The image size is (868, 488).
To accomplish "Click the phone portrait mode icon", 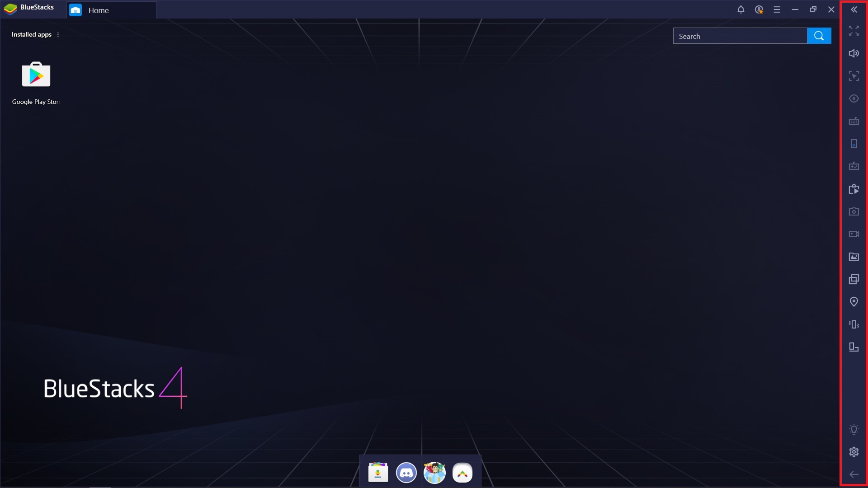I will (x=854, y=144).
